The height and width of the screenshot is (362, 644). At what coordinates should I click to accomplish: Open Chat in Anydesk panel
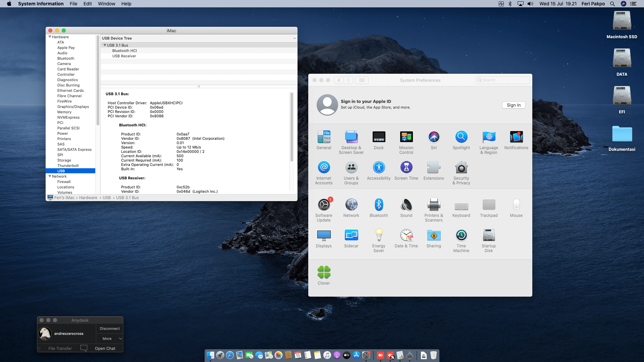pos(105,348)
